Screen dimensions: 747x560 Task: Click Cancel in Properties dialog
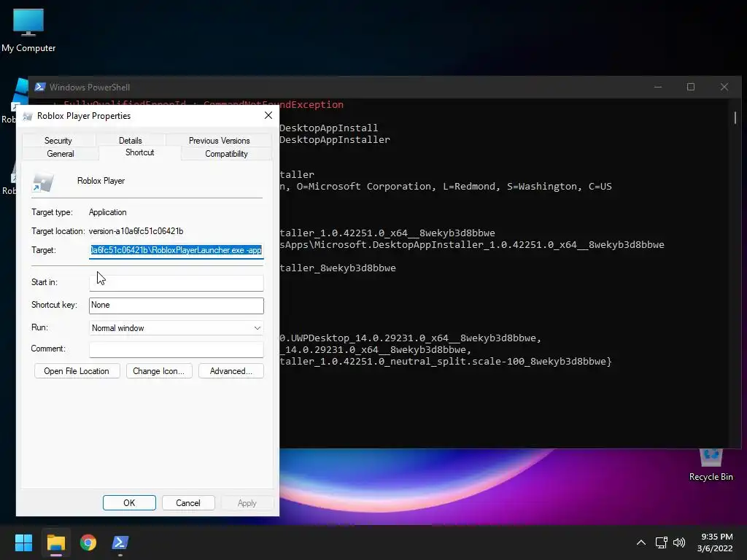pos(188,503)
